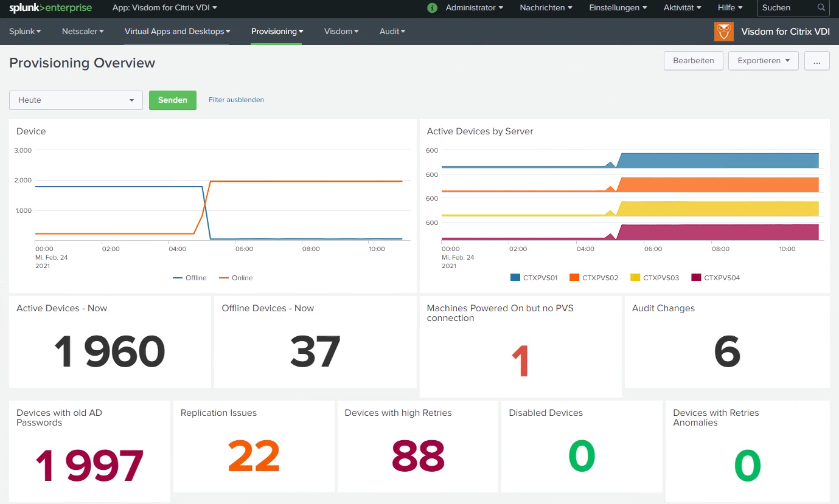Open the App: Visdom for Citrix VDI dropdown

[x=165, y=8]
